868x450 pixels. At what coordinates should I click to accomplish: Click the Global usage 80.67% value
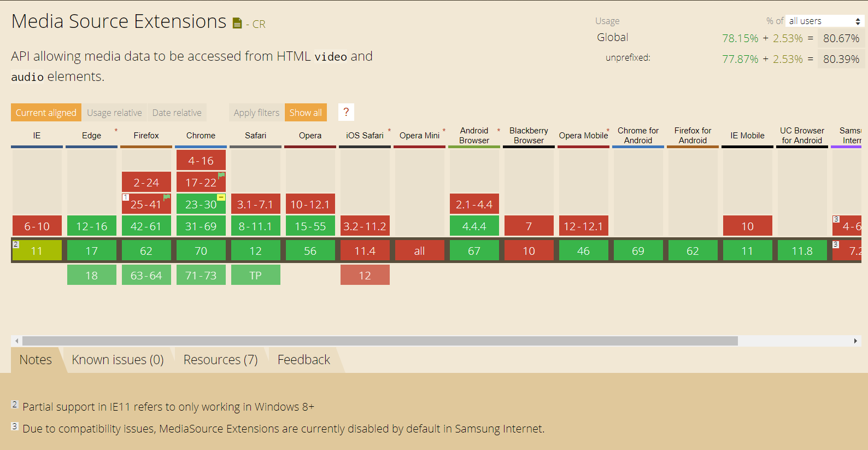tap(841, 38)
